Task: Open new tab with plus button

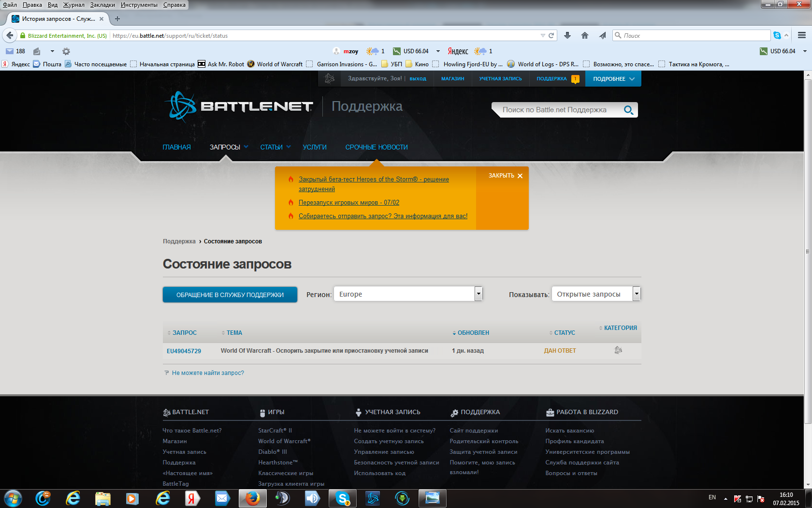Action: pos(117,19)
